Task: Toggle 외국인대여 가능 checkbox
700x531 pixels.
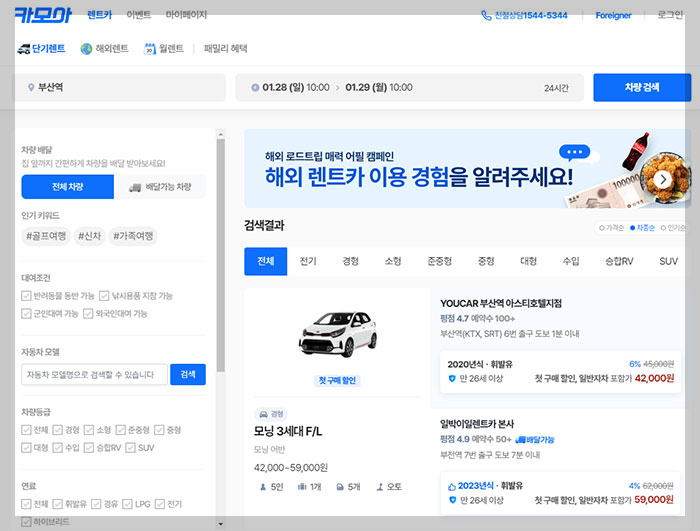Action: click(88, 314)
